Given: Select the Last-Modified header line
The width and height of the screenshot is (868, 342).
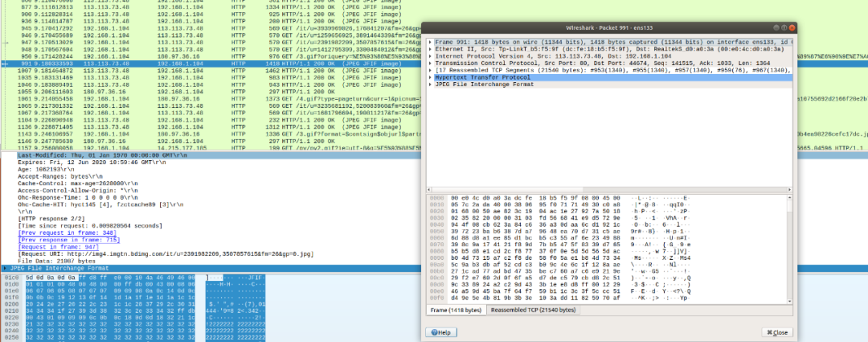Looking at the screenshot, I should click(x=211, y=156).
